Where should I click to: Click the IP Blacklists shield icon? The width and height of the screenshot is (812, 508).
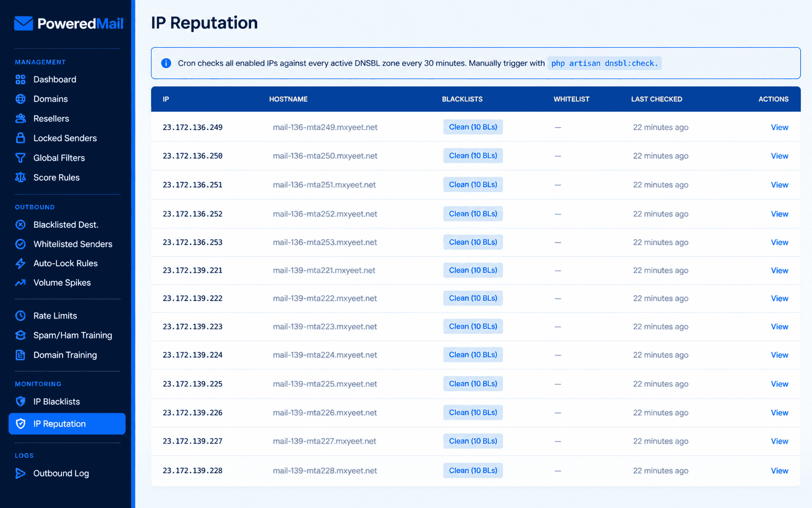click(20, 401)
